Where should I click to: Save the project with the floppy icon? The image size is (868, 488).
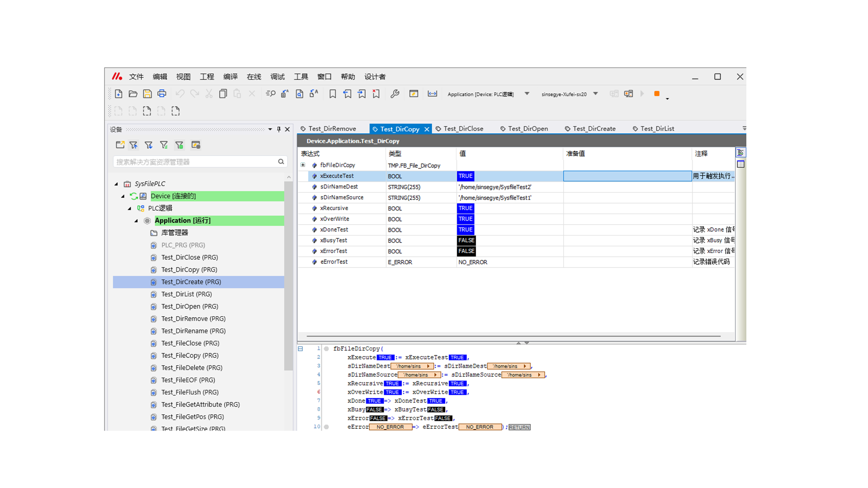147,94
